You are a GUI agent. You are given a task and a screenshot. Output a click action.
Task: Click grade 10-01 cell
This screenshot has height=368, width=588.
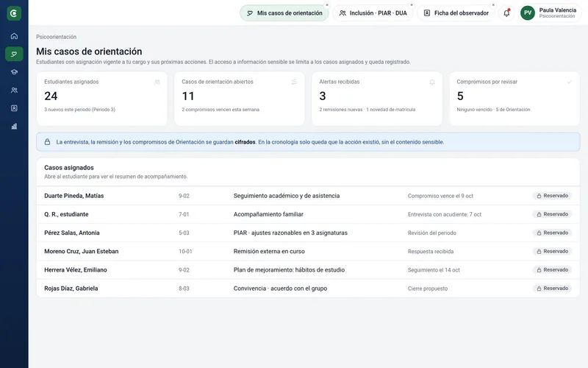(185, 251)
